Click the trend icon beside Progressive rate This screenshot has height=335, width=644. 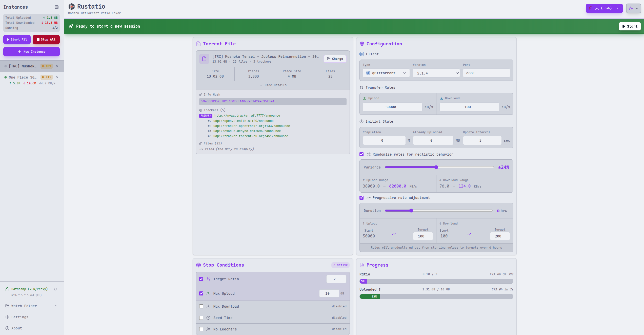pyautogui.click(x=369, y=198)
